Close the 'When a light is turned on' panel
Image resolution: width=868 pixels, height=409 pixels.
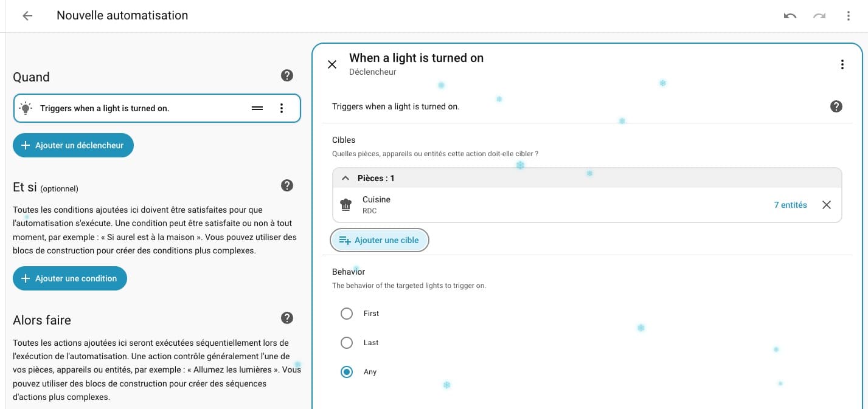[332, 64]
